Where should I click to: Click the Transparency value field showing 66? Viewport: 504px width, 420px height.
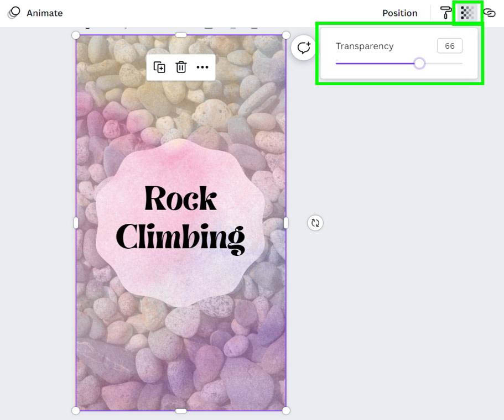[450, 46]
